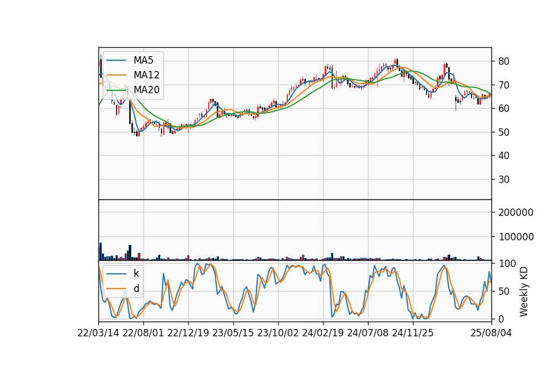The image size is (546, 392).
Task: Click the KD axis value 50
Action: 503,291
